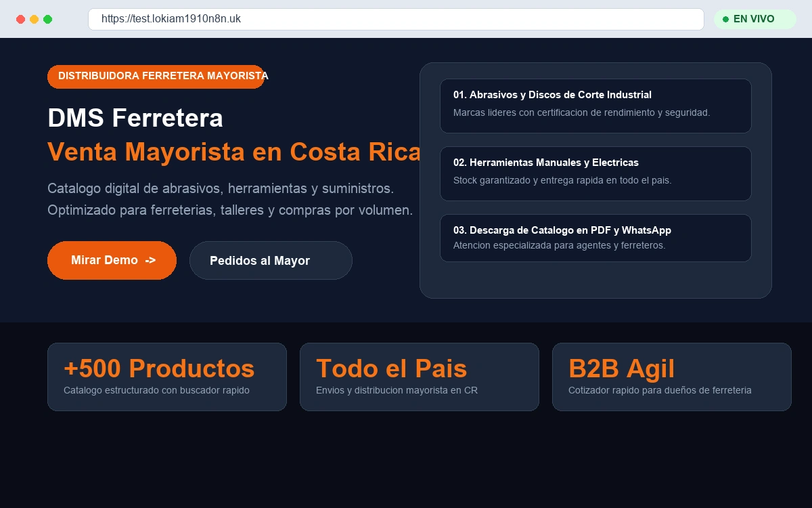Open card 02. Herramientas Manuales y Electricas
The height and width of the screenshot is (508, 812).
pyautogui.click(x=595, y=173)
